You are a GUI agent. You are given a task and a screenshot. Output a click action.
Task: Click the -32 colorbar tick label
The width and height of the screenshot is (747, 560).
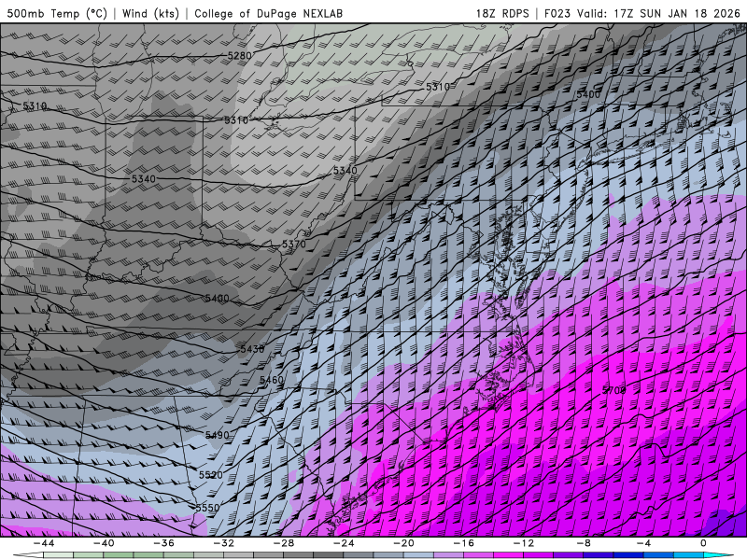pos(224,543)
